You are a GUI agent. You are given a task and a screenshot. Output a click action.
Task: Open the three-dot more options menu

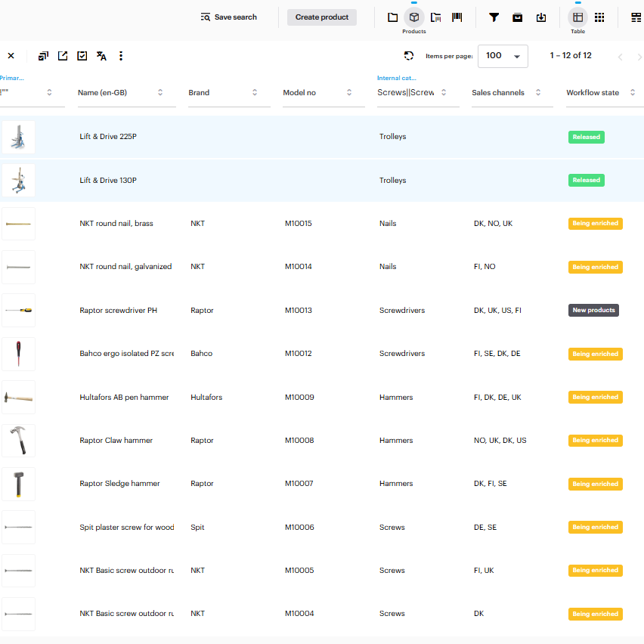(121, 56)
